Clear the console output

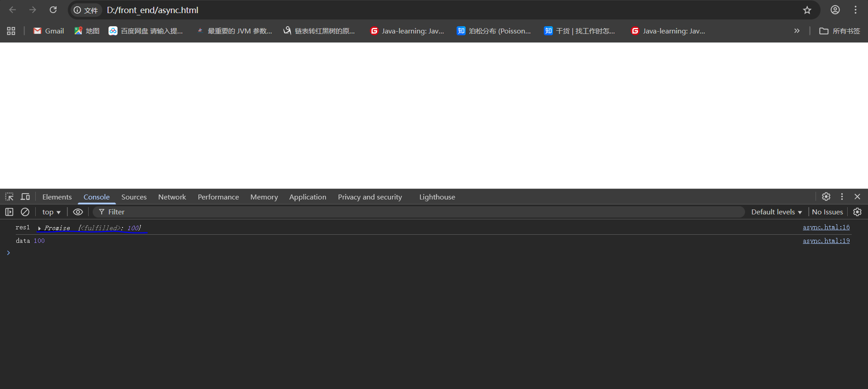pos(25,212)
